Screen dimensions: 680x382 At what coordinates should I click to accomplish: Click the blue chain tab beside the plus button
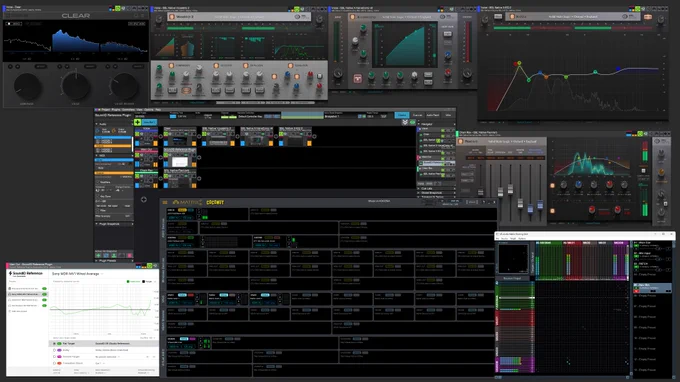pyautogui.click(x=150, y=122)
